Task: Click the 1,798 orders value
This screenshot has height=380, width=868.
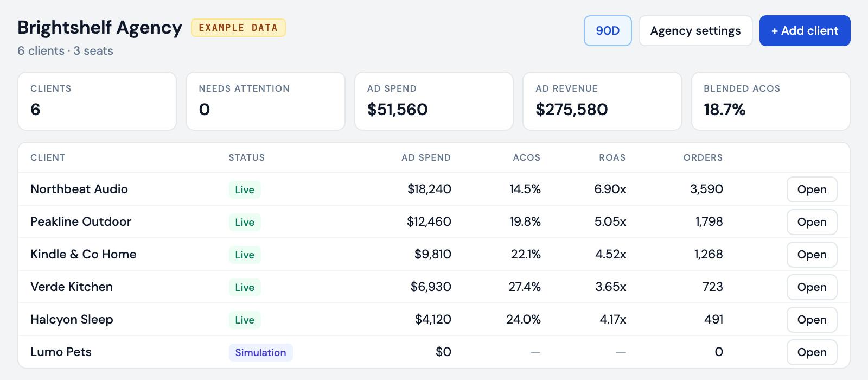Action: click(x=709, y=222)
